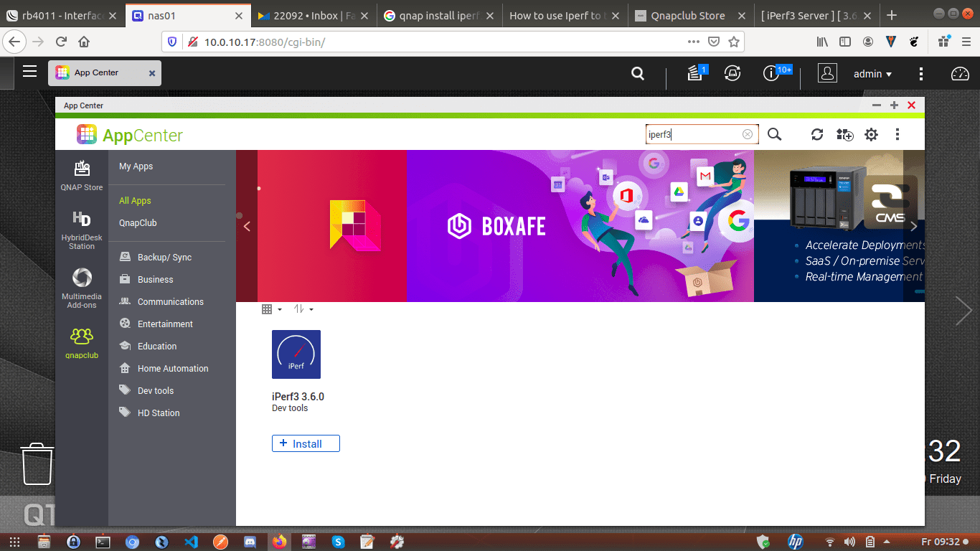This screenshot has width=980, height=551.
Task: Open the App Center more options menu
Action: [x=897, y=134]
